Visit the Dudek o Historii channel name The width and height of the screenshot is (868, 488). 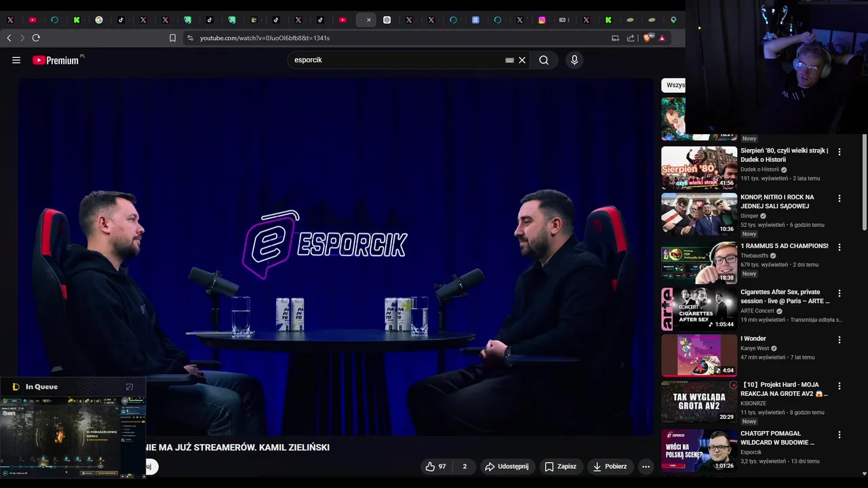click(x=759, y=169)
